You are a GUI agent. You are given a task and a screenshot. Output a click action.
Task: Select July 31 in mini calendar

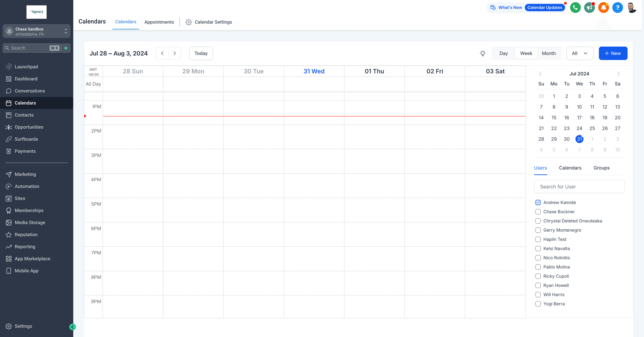[579, 139]
